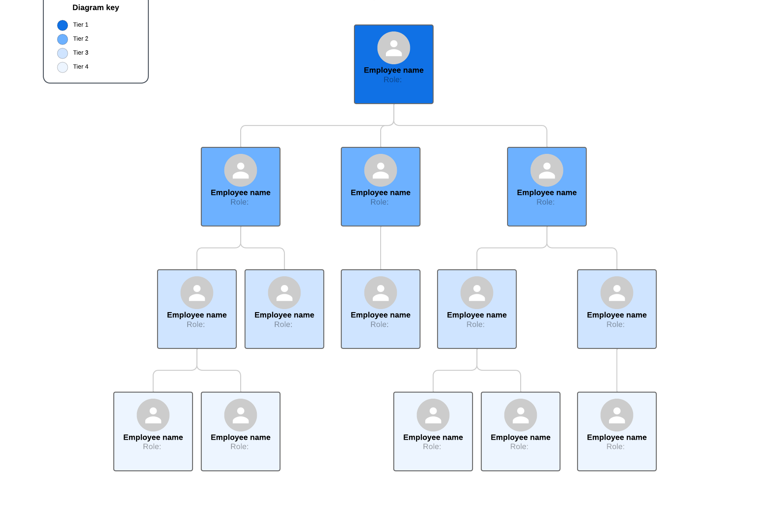770x532 pixels.
Task: Click the avatar icon in the Tier 1 card
Action: coord(393,48)
